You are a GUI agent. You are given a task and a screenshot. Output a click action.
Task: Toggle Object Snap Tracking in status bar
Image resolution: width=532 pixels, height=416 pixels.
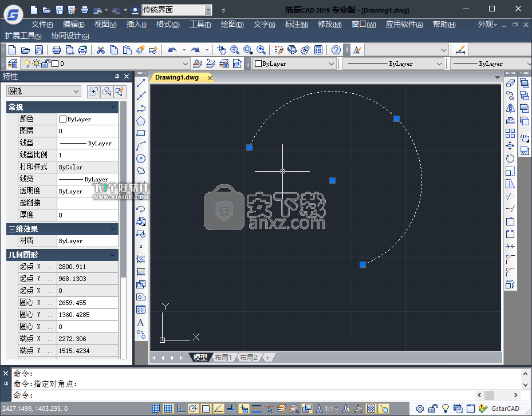[x=219, y=409]
